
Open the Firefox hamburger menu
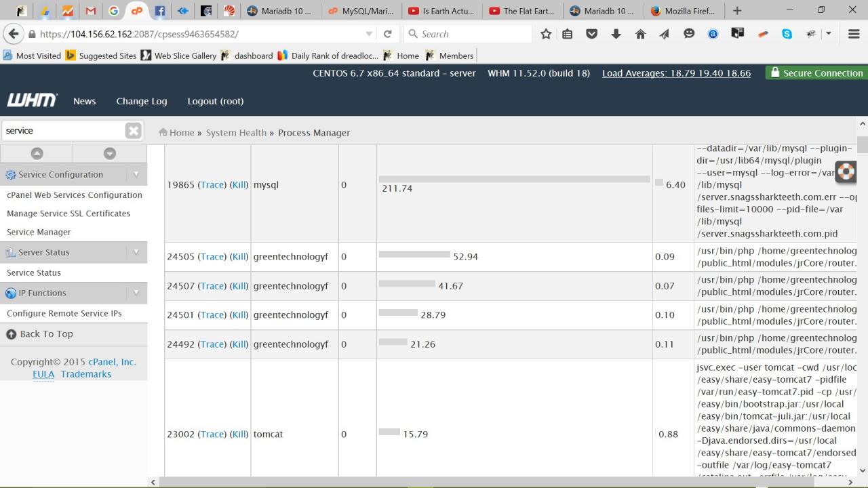[x=854, y=34]
